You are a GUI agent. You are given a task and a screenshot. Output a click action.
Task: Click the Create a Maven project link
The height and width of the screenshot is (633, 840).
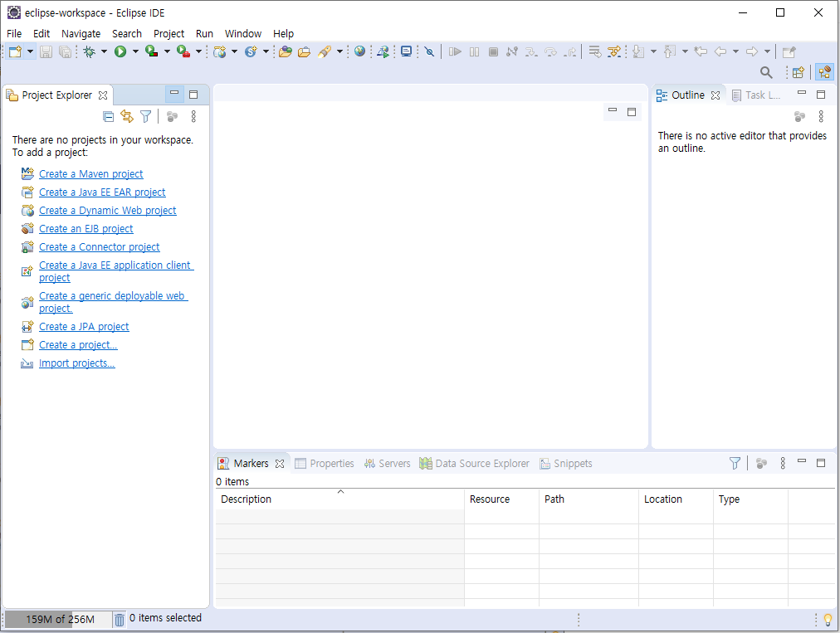tap(91, 174)
